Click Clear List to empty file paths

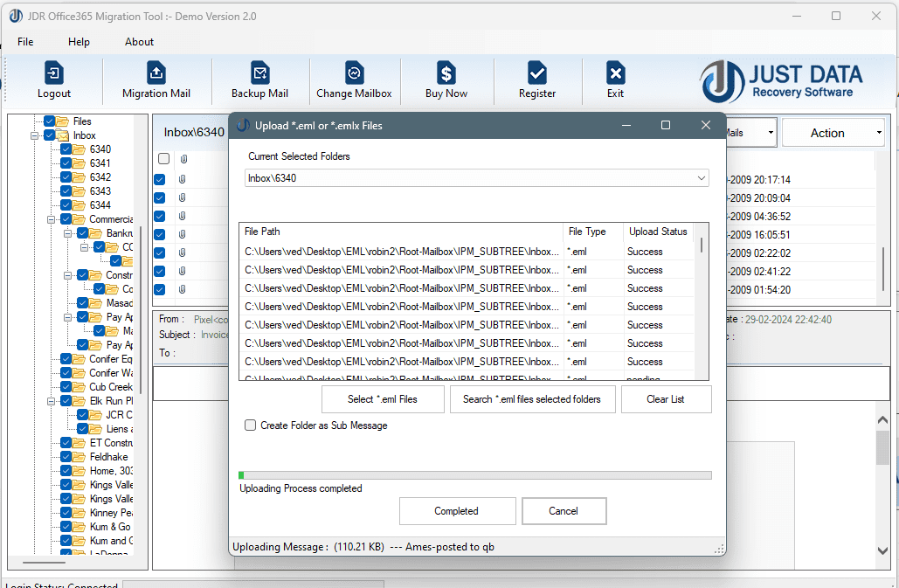tap(666, 399)
